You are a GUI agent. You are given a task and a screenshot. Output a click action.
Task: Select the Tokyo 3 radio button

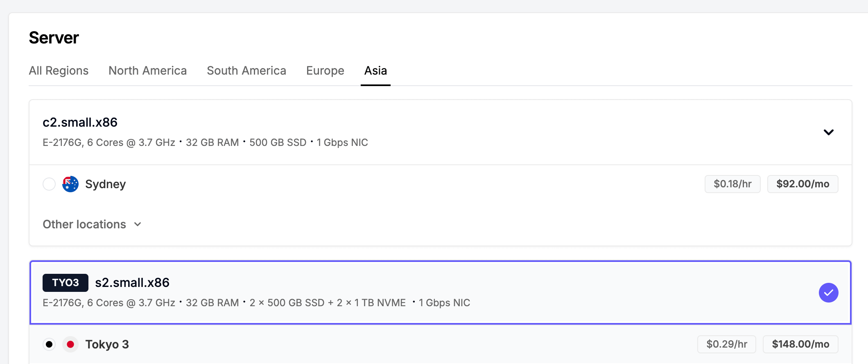click(49, 344)
